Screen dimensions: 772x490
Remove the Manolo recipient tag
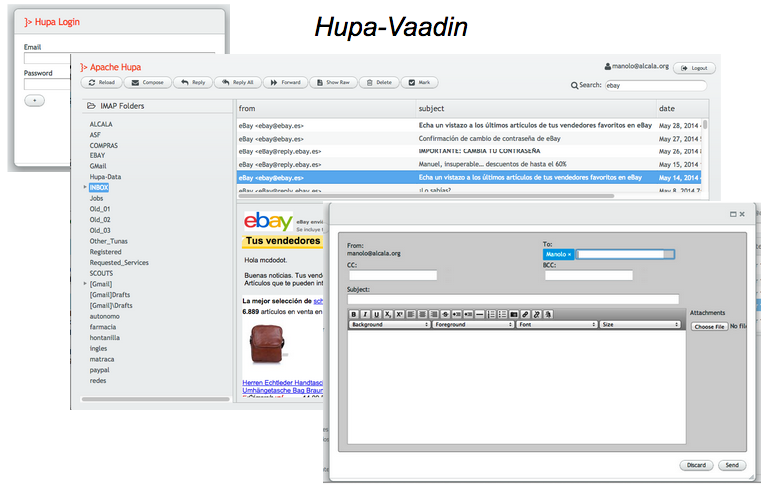tap(570, 255)
